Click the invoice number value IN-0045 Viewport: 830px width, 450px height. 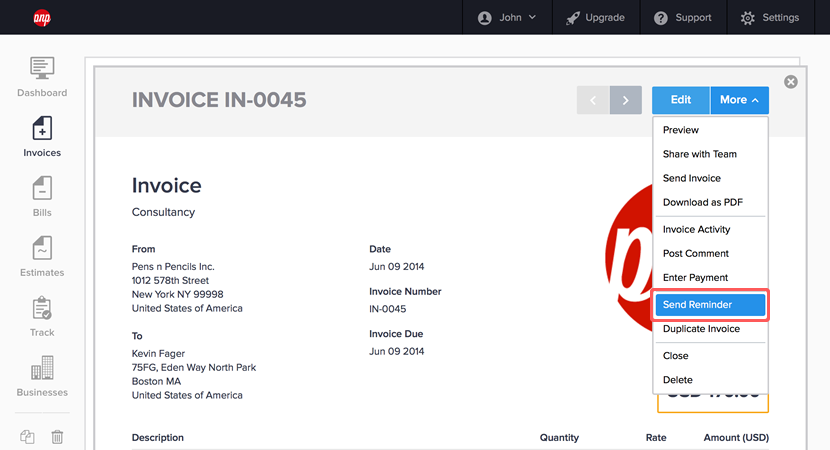coord(387,309)
